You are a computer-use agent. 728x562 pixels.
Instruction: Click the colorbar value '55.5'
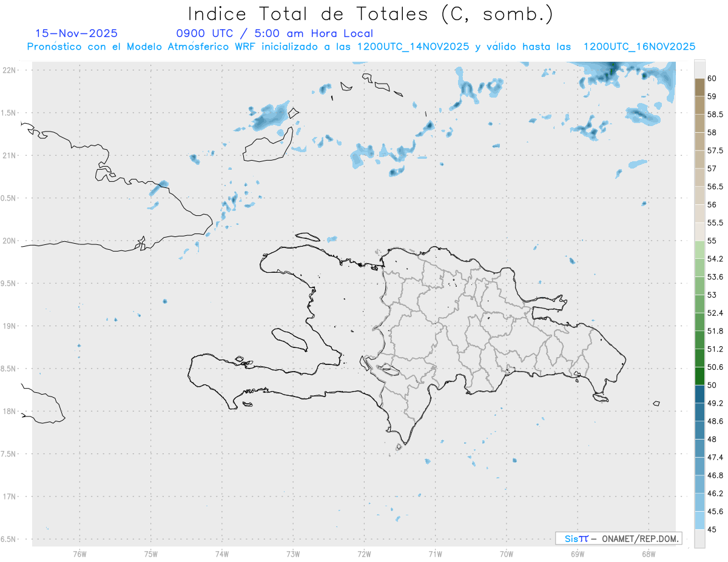715,223
